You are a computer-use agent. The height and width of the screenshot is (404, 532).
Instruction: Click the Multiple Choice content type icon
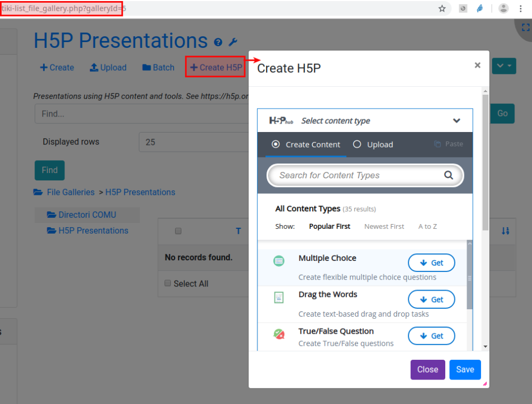(279, 261)
